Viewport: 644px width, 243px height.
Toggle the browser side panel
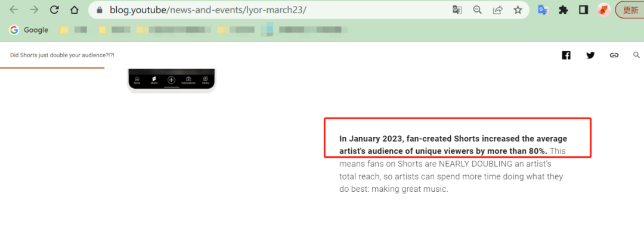583,10
